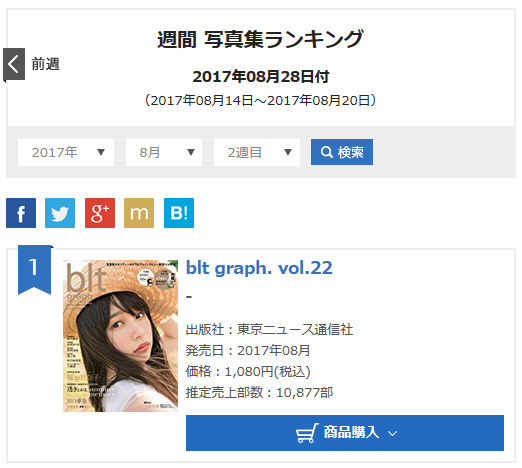Open the 2週目 week dropdown
522x468 pixels.
(x=257, y=152)
